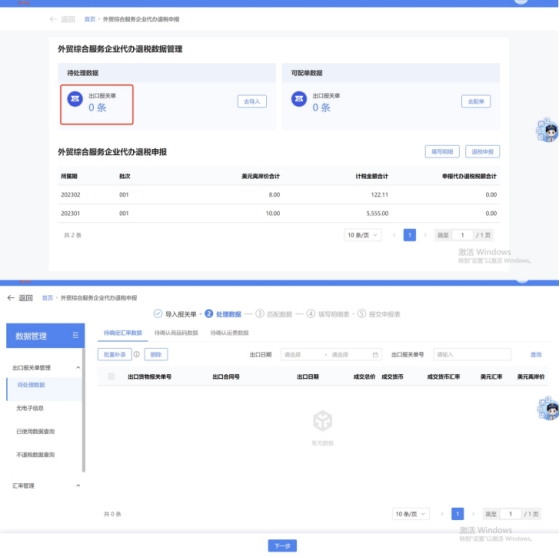Click the back arrow icon beside 返回 in lower page

coord(11,298)
